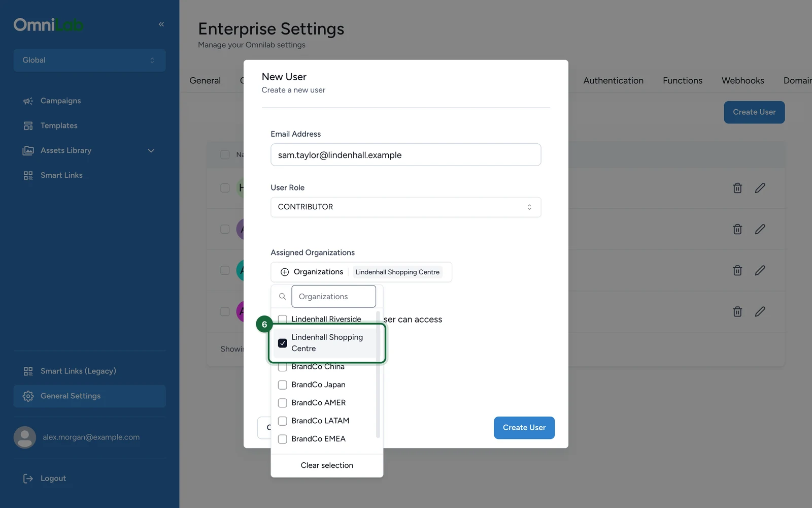Image resolution: width=812 pixels, height=508 pixels.
Task: Click the plus icon beside Organizations
Action: click(285, 272)
